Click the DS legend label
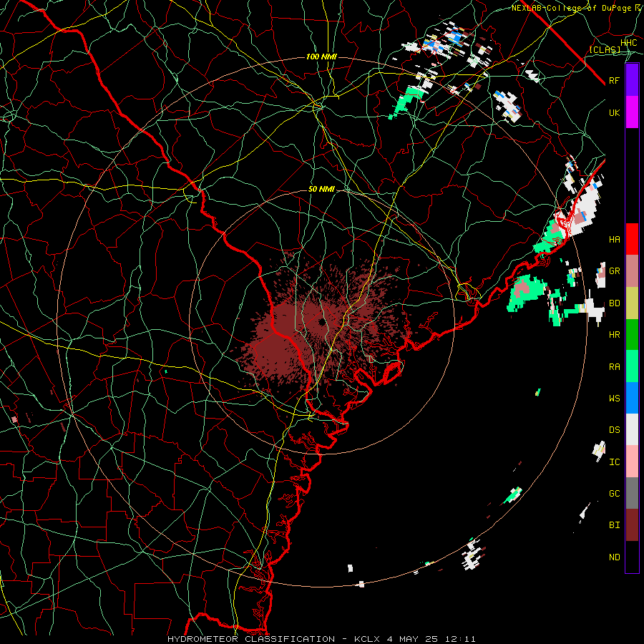This screenshot has width=644, height=644. coord(615,429)
